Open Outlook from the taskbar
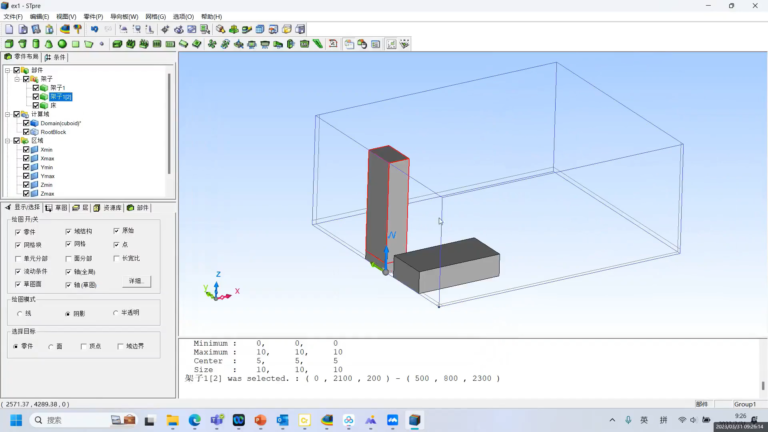Screen dimensions: 768x432 point(283,420)
